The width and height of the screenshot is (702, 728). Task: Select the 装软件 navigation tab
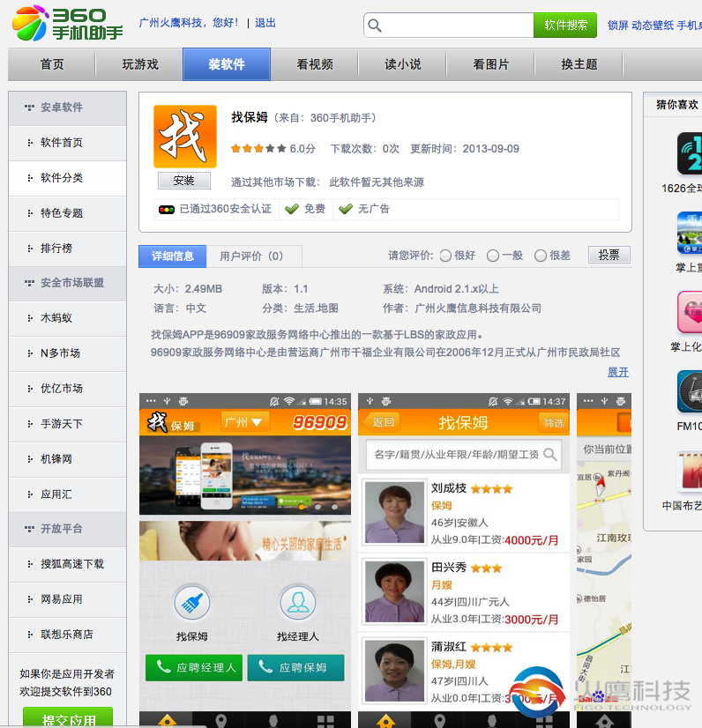(x=227, y=64)
